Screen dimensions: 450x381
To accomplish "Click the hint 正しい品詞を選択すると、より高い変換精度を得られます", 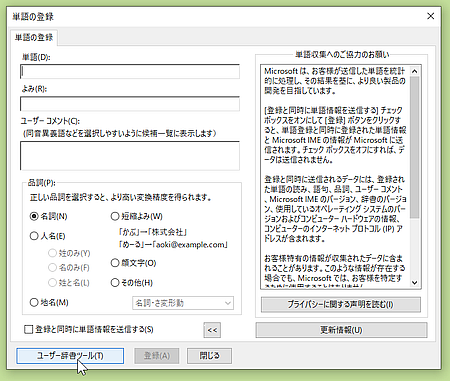I will click(x=121, y=197).
